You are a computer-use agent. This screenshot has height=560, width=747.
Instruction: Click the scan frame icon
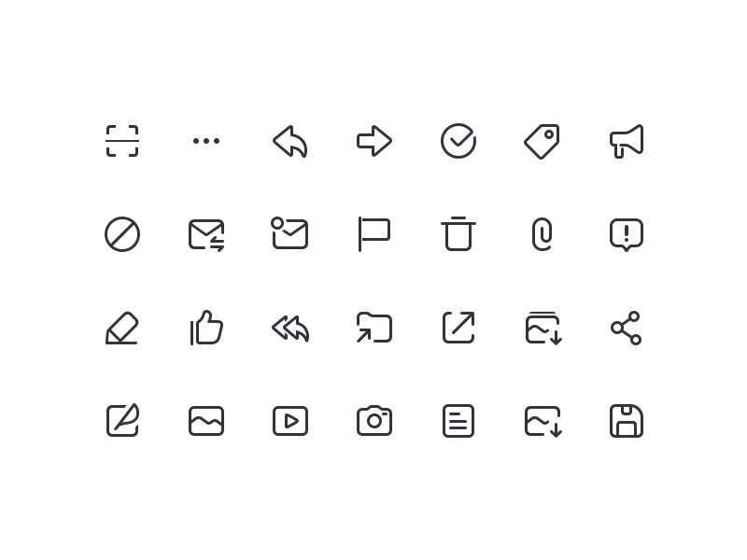[x=122, y=141]
